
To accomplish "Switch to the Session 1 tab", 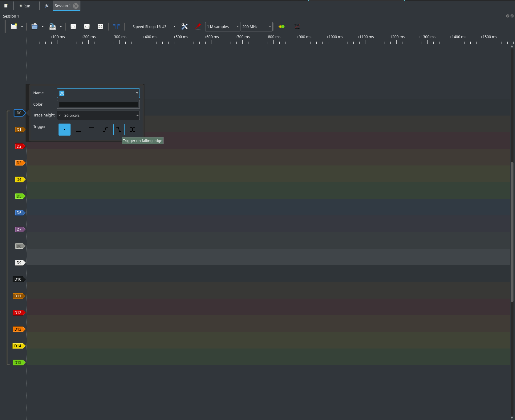I will [63, 6].
